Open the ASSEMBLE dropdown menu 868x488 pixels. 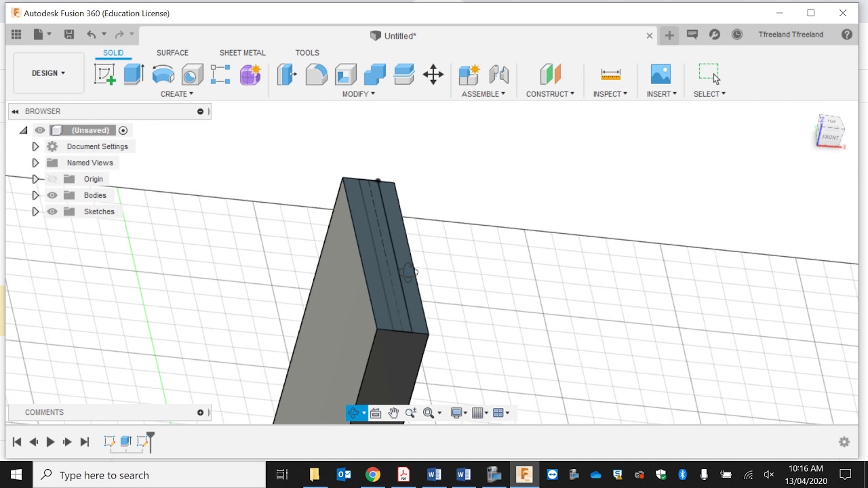484,94
